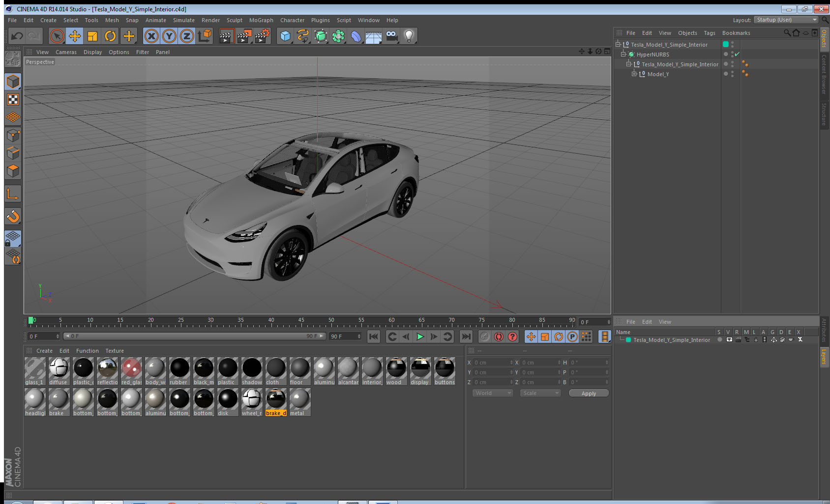Add a Cube primitive object
Image resolution: width=830 pixels, height=504 pixels.
[x=285, y=36]
